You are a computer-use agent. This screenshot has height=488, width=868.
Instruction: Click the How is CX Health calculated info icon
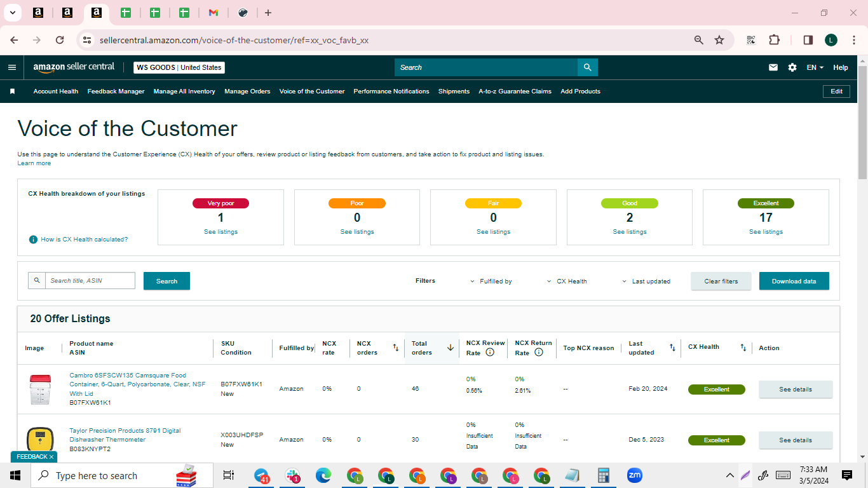pyautogui.click(x=33, y=240)
